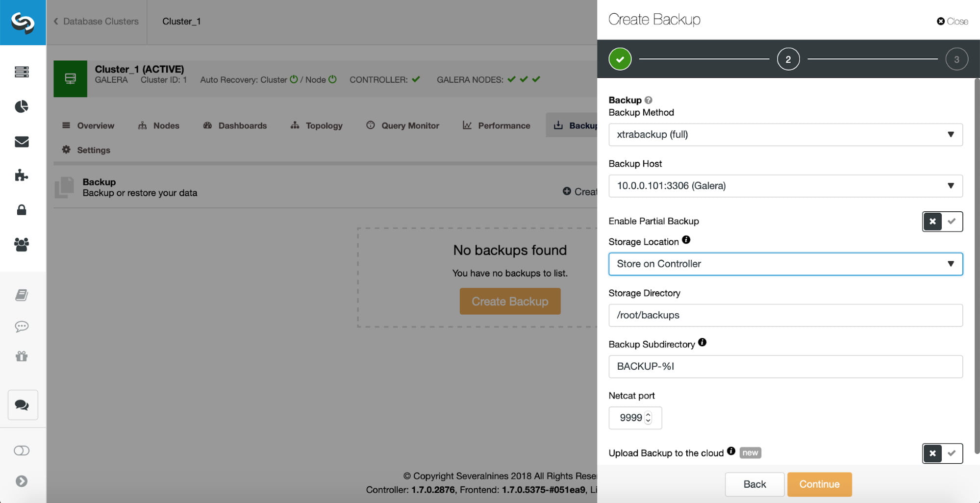Image resolution: width=980 pixels, height=503 pixels.
Task: Click the Severalnines logo icon
Action: click(23, 22)
